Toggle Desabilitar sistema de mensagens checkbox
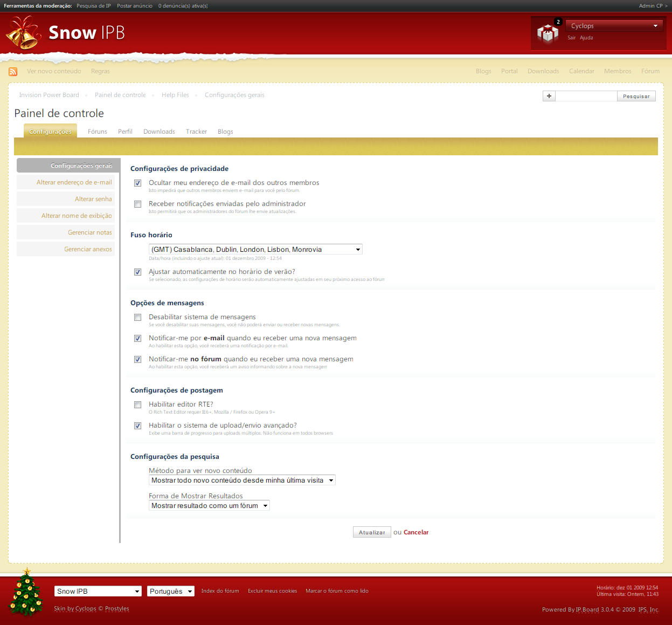 click(138, 318)
